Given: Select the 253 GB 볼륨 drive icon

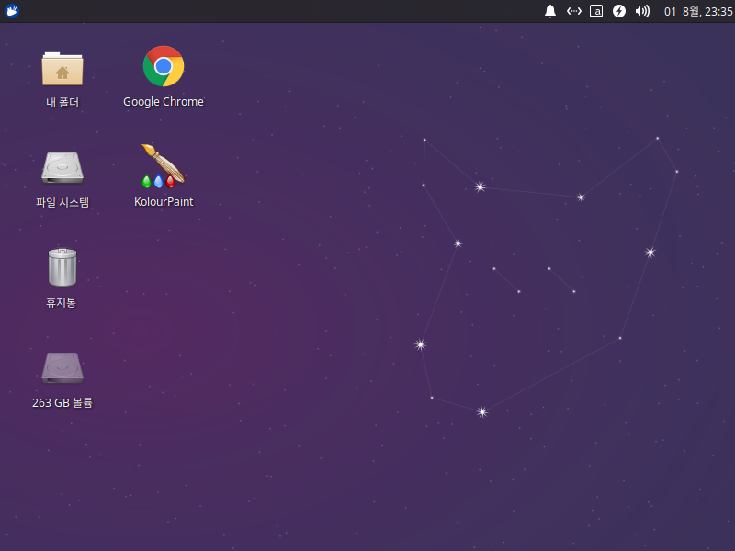Looking at the screenshot, I should click(62, 368).
